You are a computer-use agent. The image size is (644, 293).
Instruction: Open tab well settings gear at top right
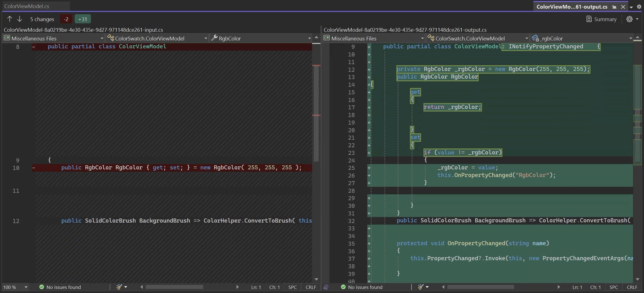pos(639,7)
